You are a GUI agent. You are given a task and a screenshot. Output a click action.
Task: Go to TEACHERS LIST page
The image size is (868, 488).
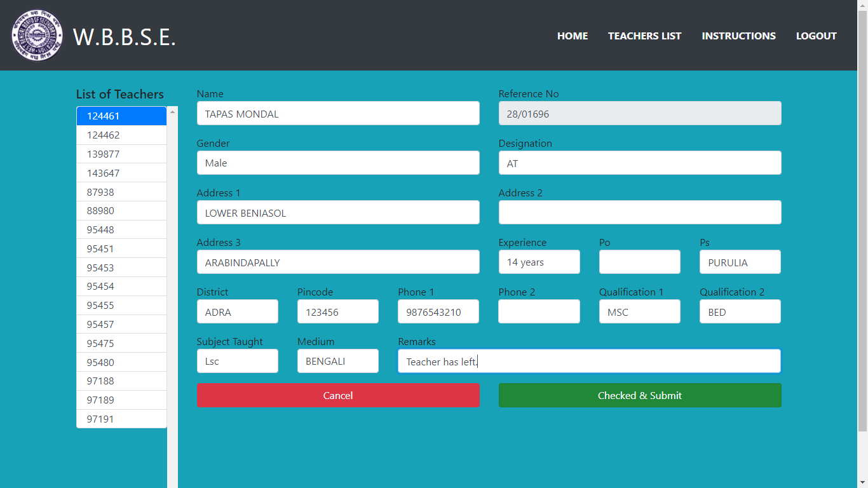coord(644,36)
